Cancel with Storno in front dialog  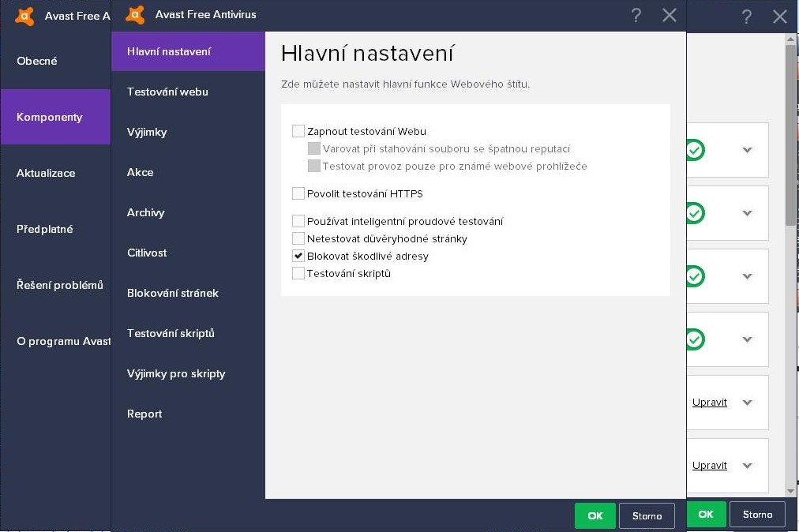point(647,515)
